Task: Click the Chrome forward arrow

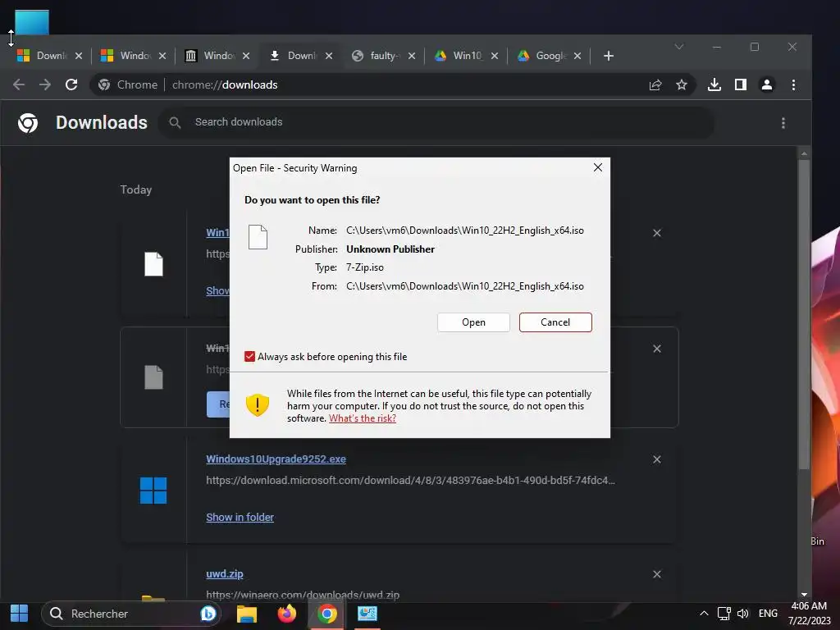Action: [45, 84]
